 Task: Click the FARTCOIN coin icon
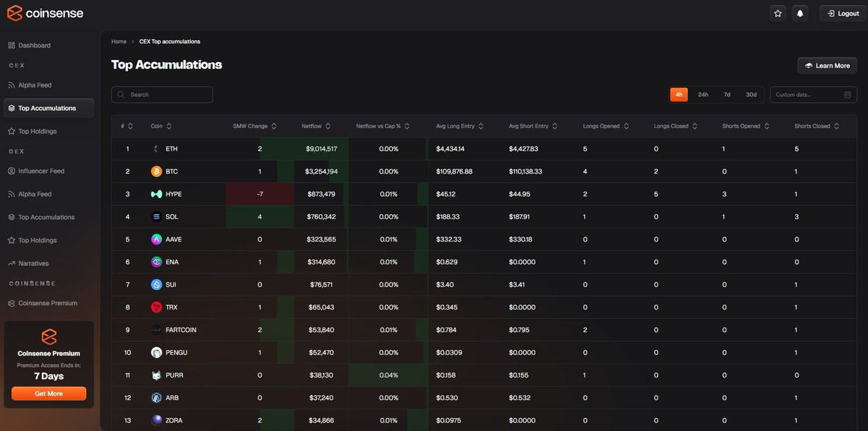click(156, 330)
